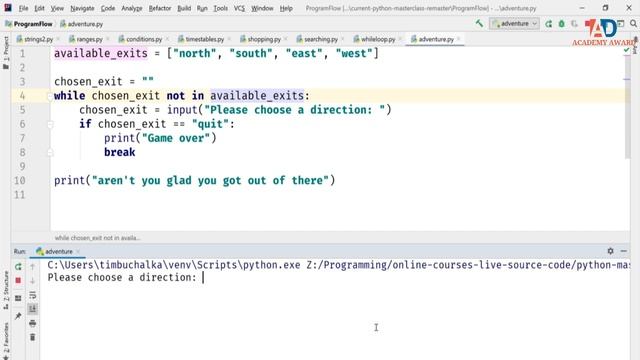Image resolution: width=640 pixels, height=360 pixels.
Task: Click the word 'break' on line 8
Action: [120, 152]
